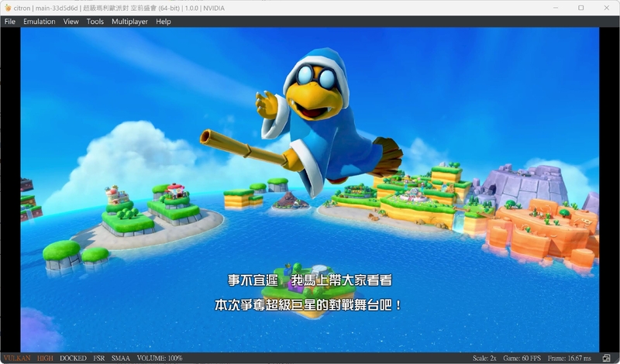Click the subtitle line starting 本次爭奪超級巨星

(x=308, y=304)
